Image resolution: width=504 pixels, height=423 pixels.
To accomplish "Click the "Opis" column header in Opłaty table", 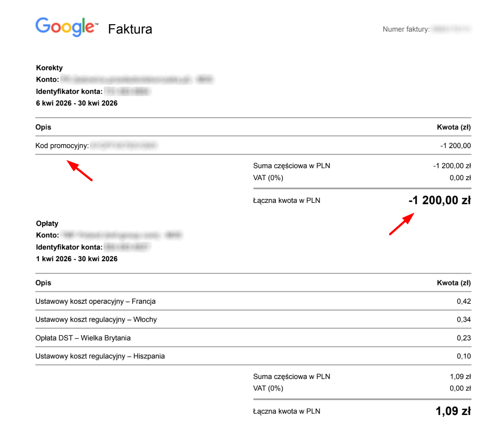I will pos(43,283).
